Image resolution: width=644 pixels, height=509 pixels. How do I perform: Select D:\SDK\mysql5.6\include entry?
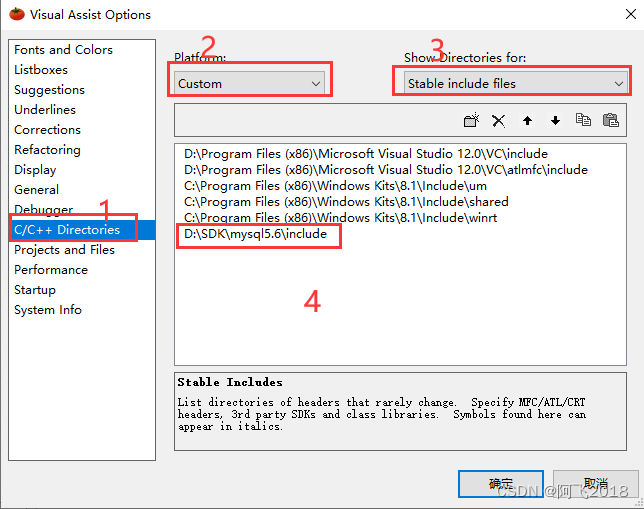pos(255,234)
